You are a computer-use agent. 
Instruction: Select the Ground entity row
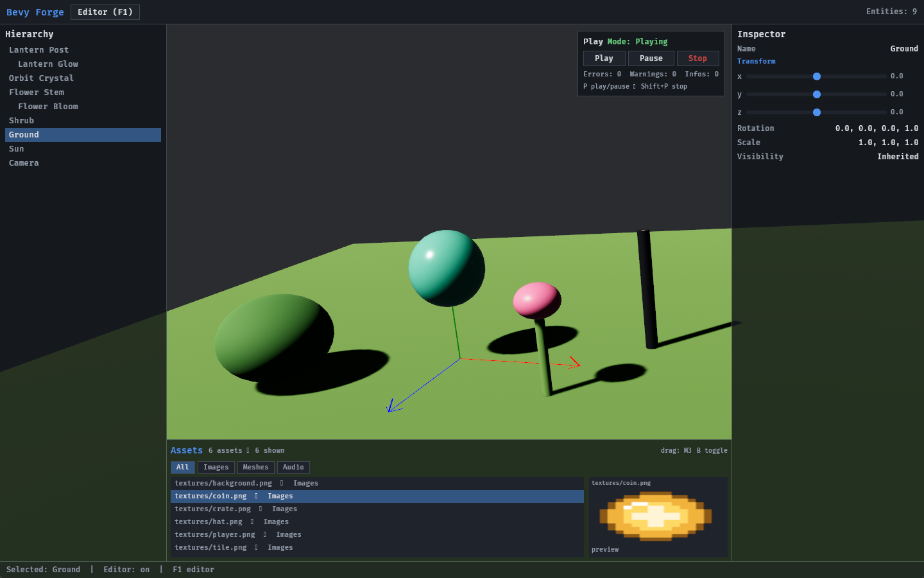coord(83,135)
